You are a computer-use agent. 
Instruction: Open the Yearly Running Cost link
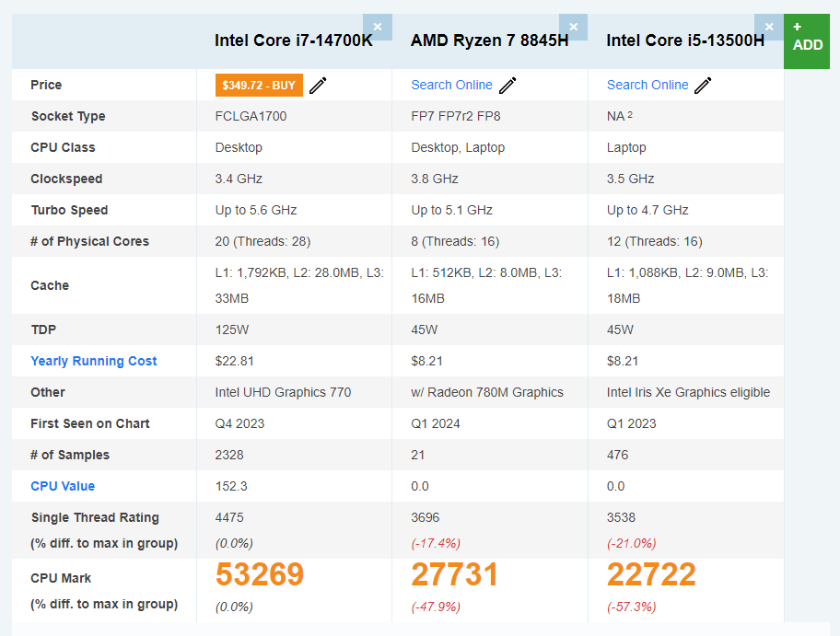click(94, 361)
